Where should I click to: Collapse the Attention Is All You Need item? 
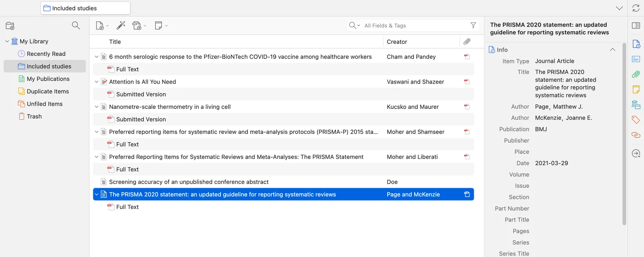click(x=97, y=82)
